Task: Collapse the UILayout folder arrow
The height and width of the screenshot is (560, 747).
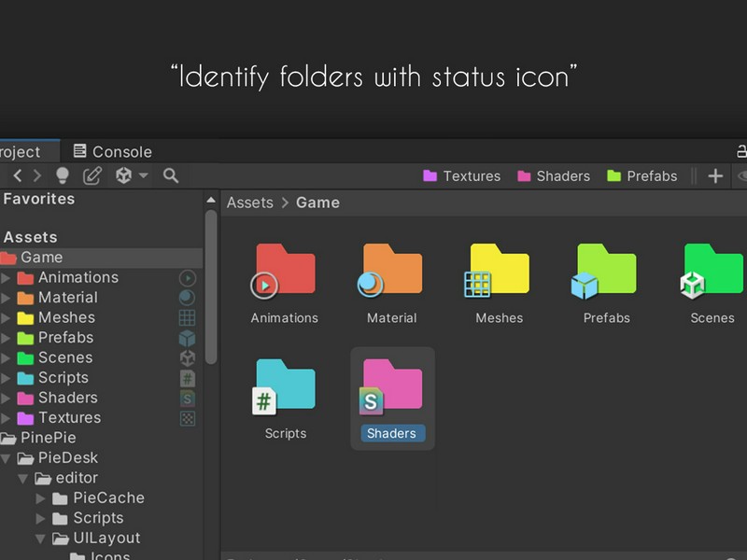Action: pos(40,539)
